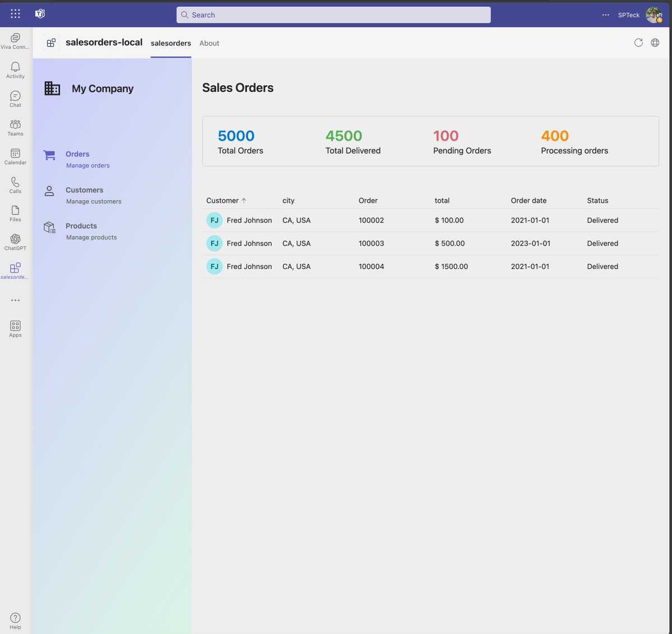
Task: Refresh the salesorders app
Action: (638, 43)
